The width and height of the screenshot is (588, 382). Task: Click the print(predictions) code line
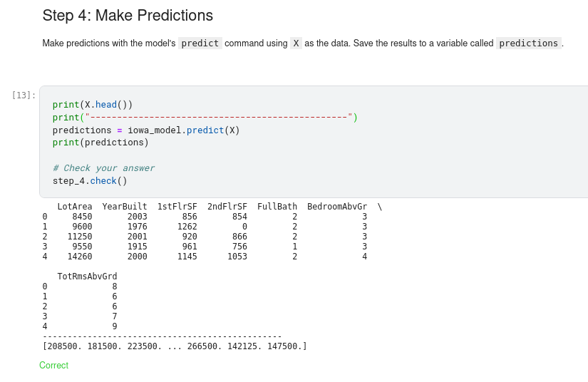pyautogui.click(x=100, y=143)
